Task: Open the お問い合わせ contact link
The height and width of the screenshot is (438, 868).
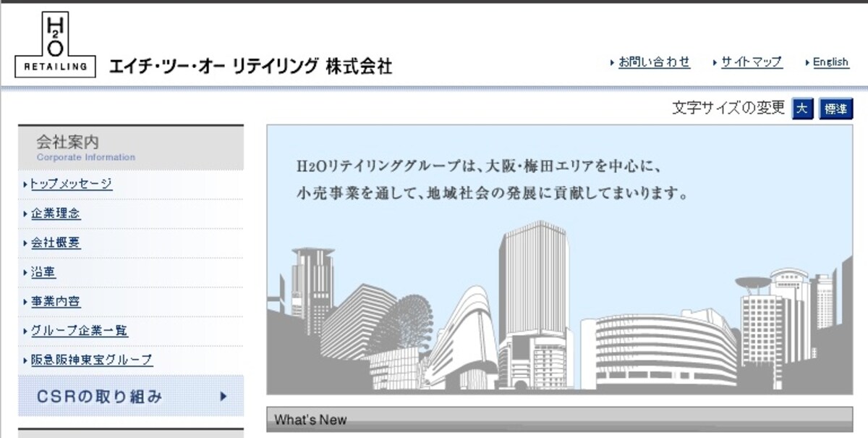Action: [x=654, y=62]
